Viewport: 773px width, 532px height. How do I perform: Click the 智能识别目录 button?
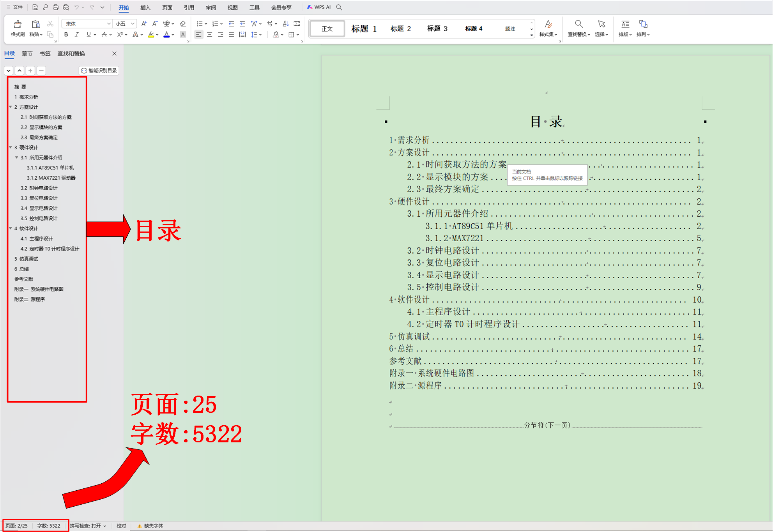[99, 71]
